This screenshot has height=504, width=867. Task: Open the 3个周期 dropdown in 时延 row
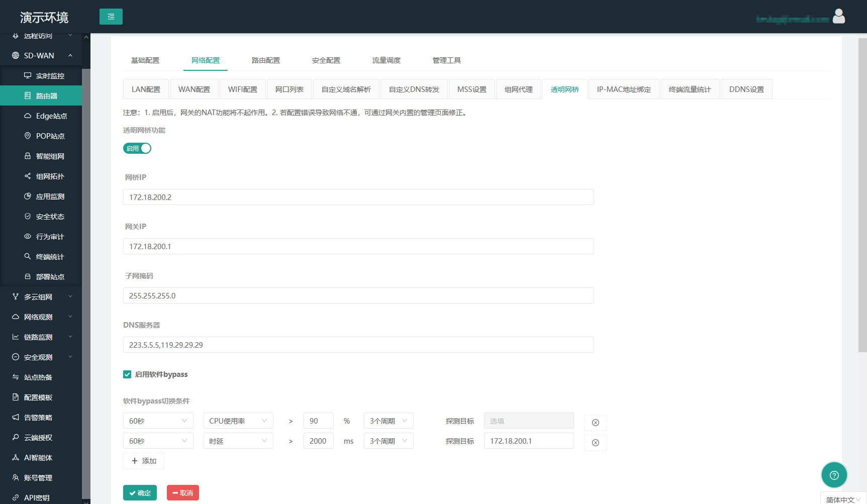389,441
